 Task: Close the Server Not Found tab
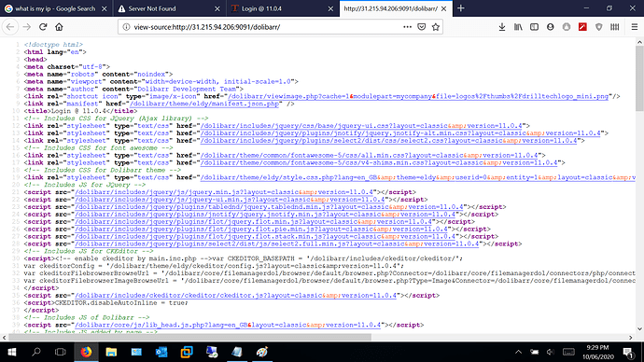(x=217, y=8)
